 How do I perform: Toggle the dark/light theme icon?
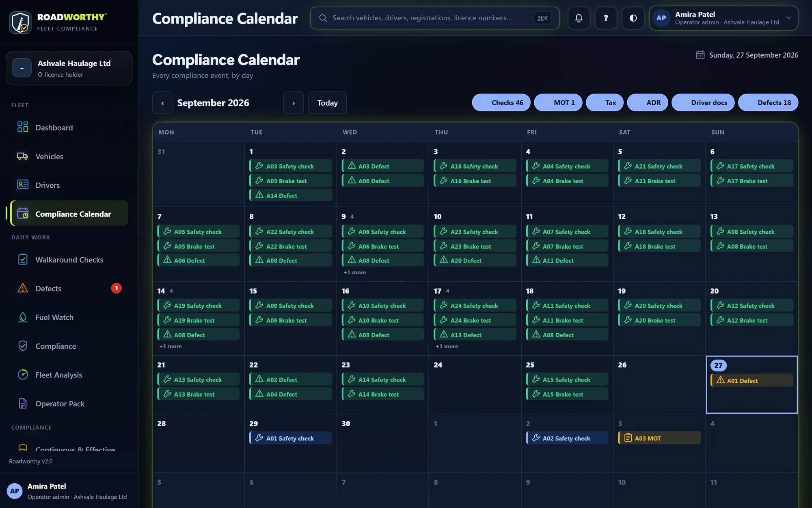[633, 18]
